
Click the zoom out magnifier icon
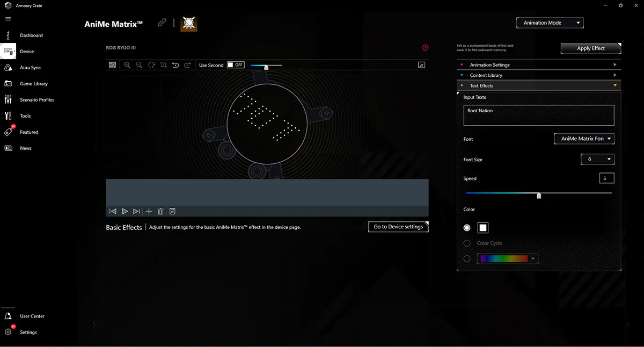[139, 65]
